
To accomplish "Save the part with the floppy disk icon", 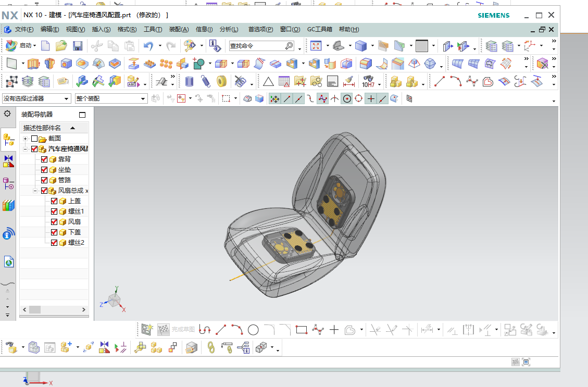I will [x=78, y=46].
